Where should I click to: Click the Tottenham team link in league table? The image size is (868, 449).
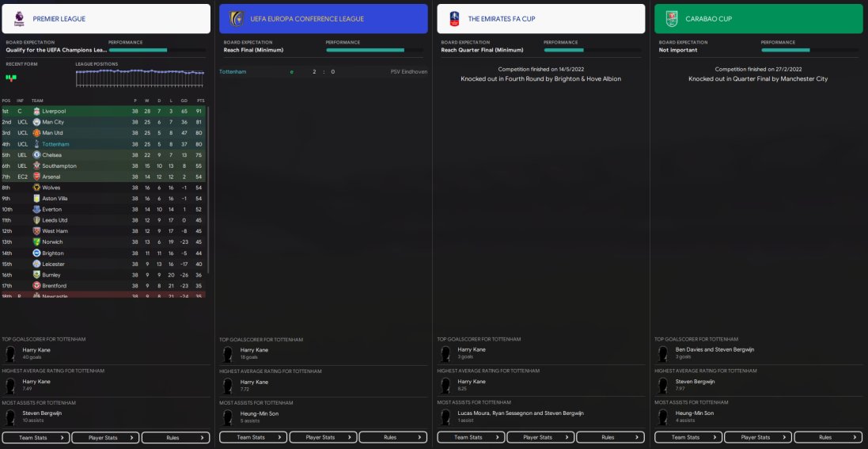pos(56,144)
